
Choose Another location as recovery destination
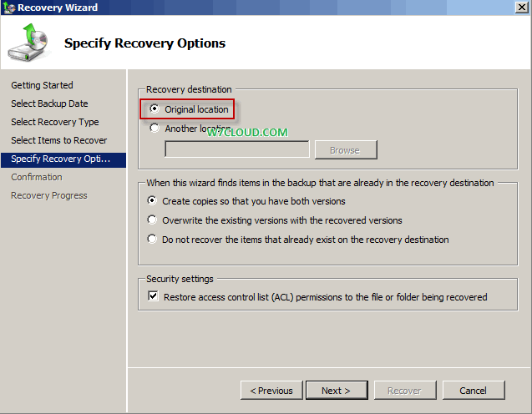pos(155,129)
